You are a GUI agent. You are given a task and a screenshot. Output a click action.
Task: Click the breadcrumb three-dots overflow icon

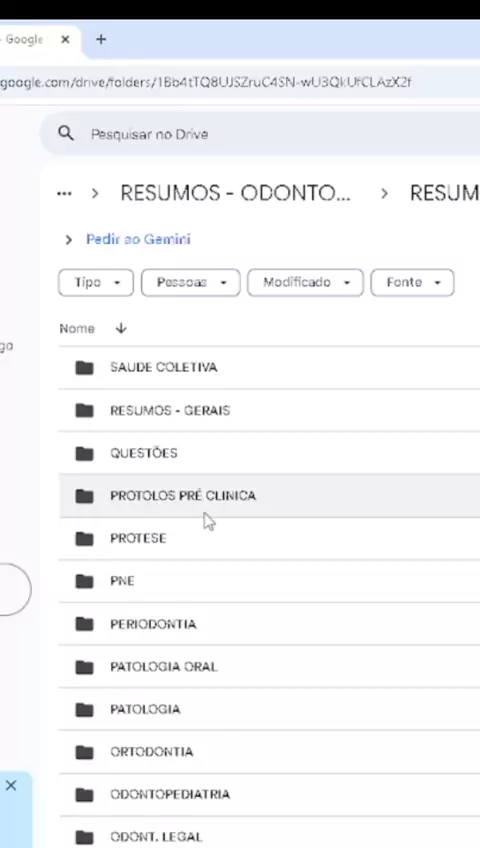click(64, 194)
